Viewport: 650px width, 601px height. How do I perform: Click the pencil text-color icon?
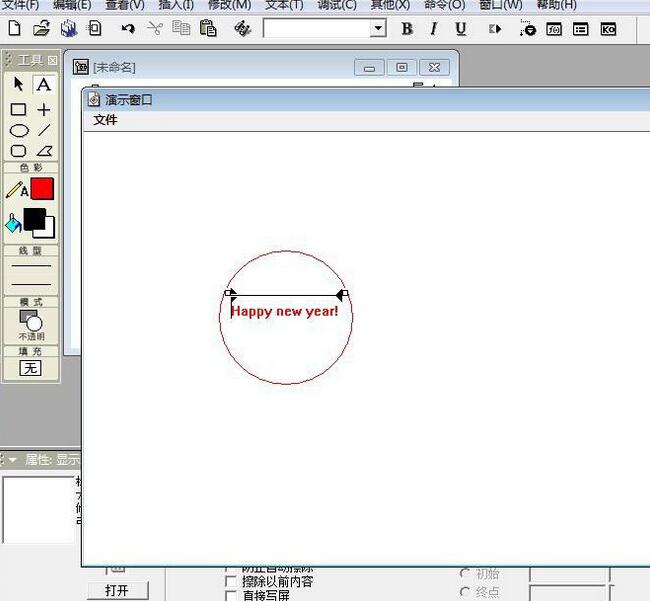pos(17,190)
